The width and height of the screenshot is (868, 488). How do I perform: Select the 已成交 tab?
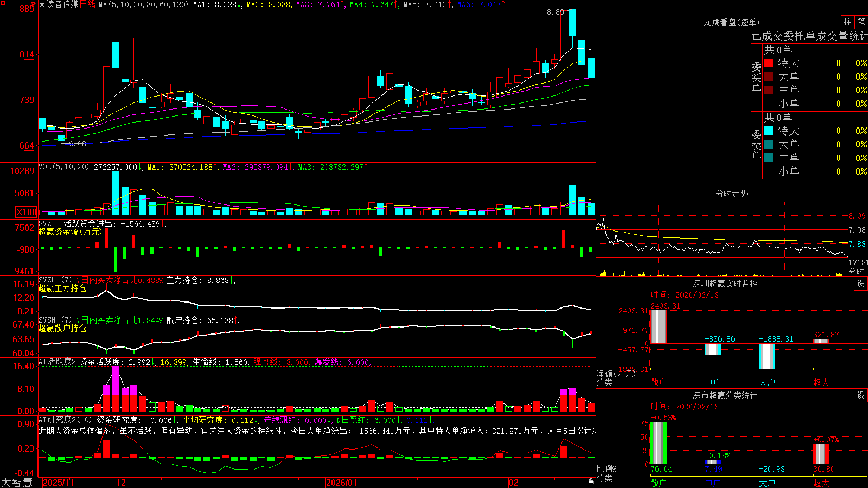coord(768,36)
